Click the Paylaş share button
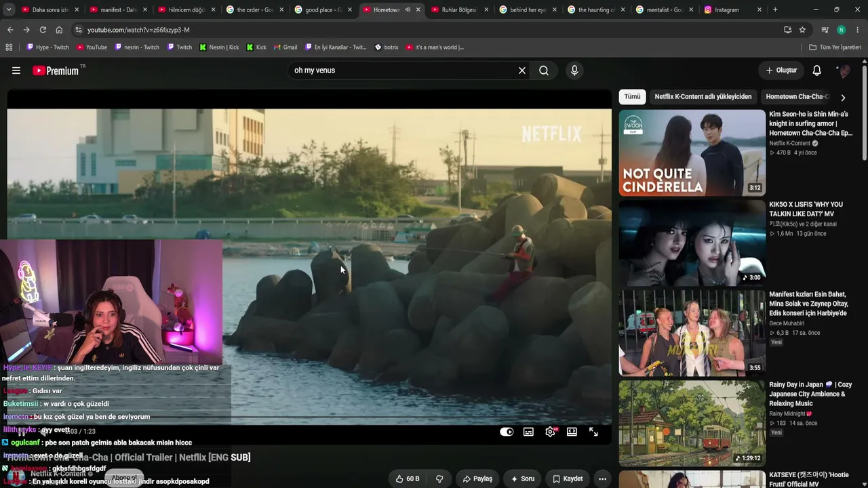The width and height of the screenshot is (868, 488). (477, 479)
